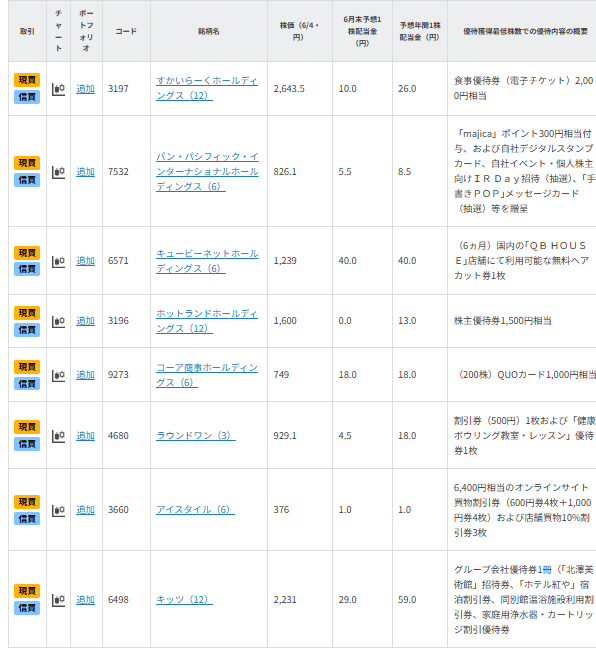Screen dimensions: 596x658
Task: Open ホットランドホールディングス stock link
Action: pos(207,321)
